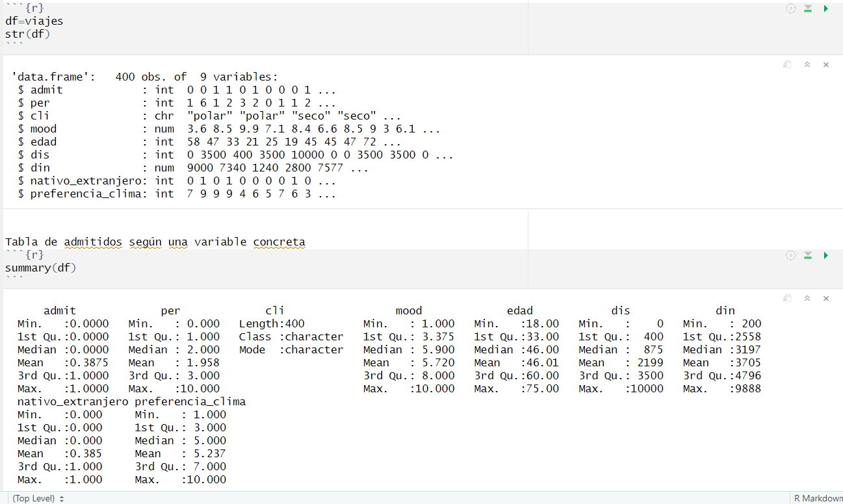Open chunk options gear for summary(df) chunk
Screen dimensions: 843x504
[x=790, y=255]
